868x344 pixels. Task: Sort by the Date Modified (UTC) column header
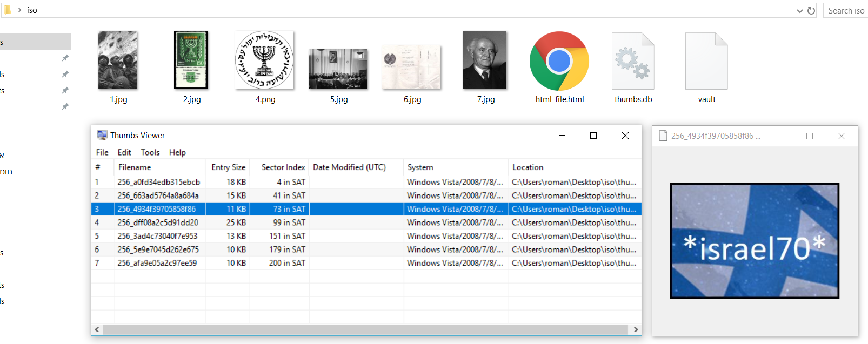pyautogui.click(x=356, y=167)
